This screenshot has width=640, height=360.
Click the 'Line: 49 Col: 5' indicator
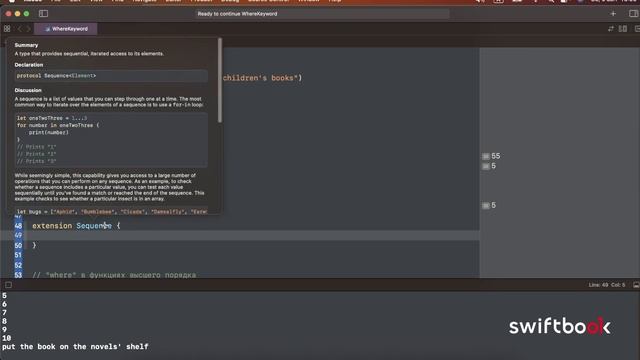(607, 285)
